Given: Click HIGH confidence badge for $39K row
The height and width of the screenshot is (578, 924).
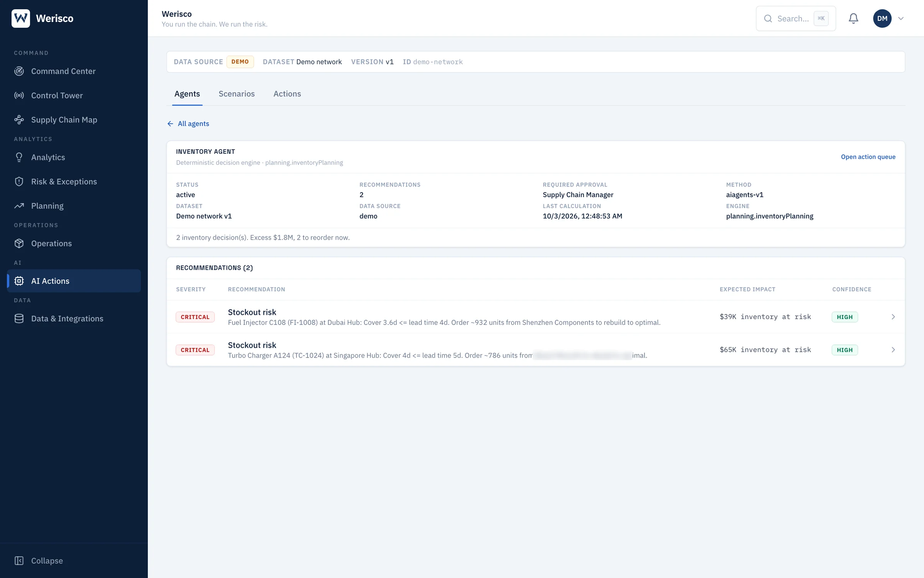Looking at the screenshot, I should pos(845,317).
